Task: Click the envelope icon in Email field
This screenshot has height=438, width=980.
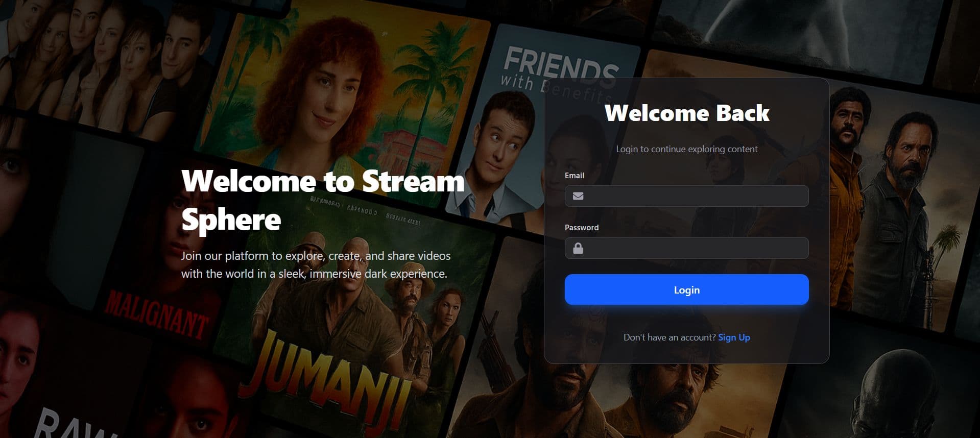Action: click(x=578, y=196)
